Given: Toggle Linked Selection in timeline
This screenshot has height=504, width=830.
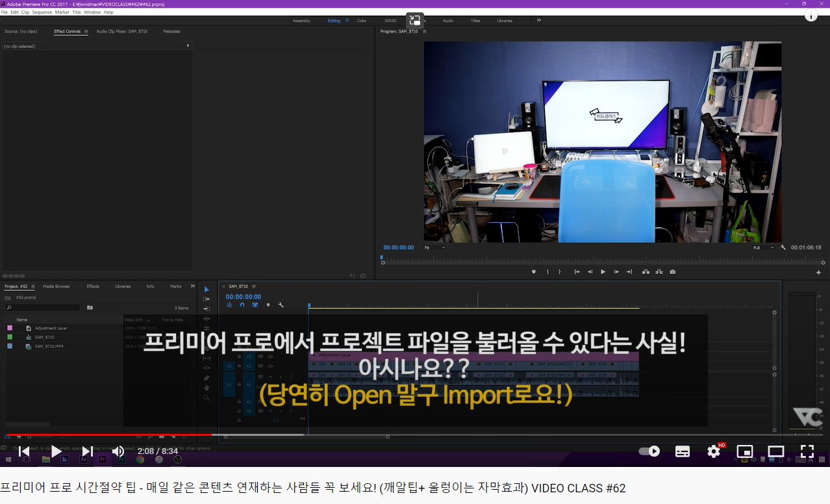Looking at the screenshot, I should [x=255, y=305].
